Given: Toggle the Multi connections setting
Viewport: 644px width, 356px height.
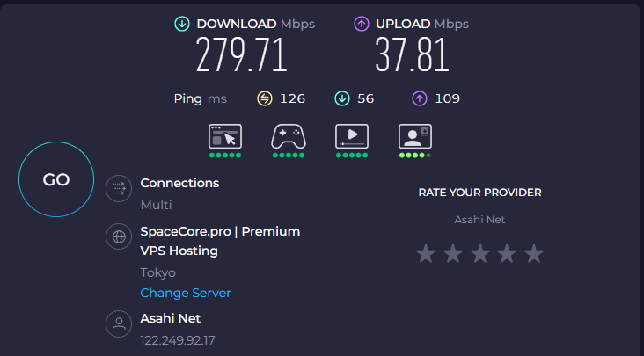Looking at the screenshot, I should tap(156, 205).
